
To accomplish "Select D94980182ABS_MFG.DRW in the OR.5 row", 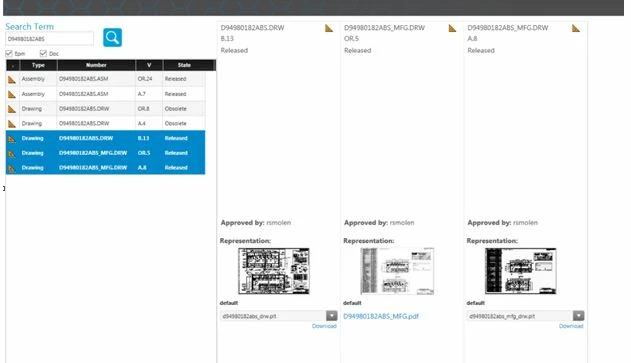I will pos(93,153).
